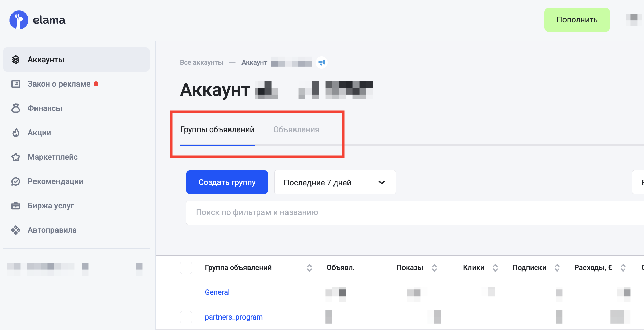
Task: Sort by Клики column arrows
Action: click(x=495, y=268)
